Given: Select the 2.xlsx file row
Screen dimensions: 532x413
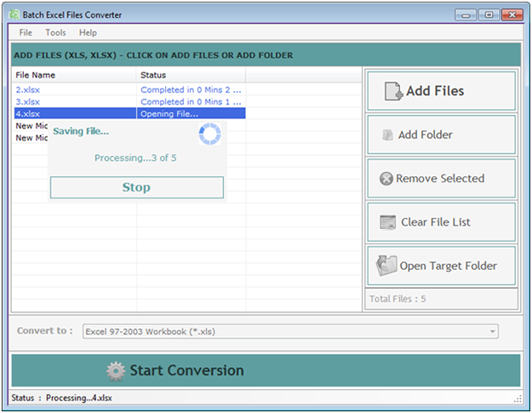Looking at the screenshot, I should point(129,90).
